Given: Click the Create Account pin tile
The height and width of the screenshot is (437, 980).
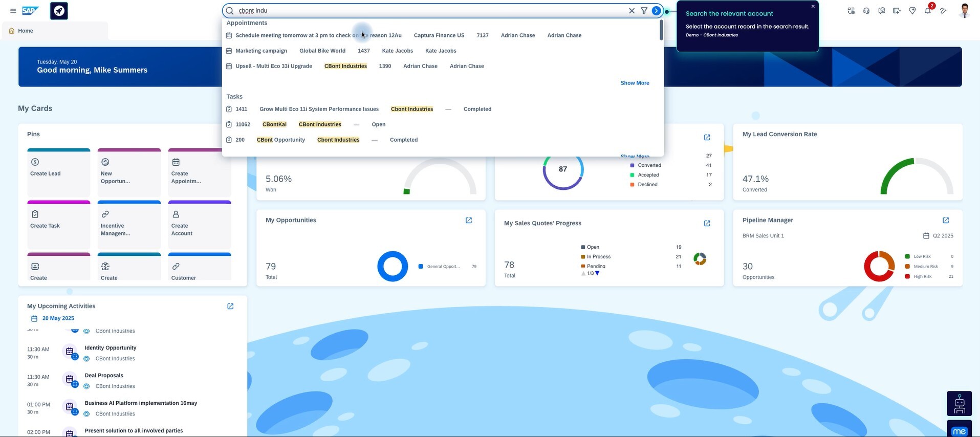Looking at the screenshot, I should (200, 225).
